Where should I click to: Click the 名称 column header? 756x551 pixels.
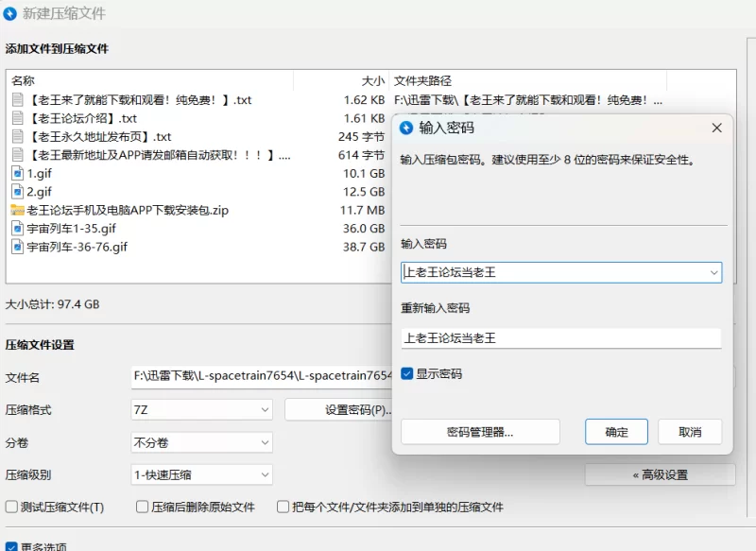[x=24, y=81]
